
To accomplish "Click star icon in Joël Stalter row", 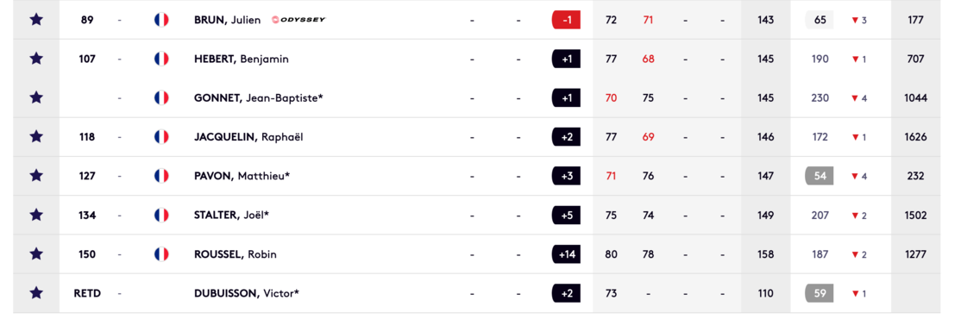I will (36, 216).
